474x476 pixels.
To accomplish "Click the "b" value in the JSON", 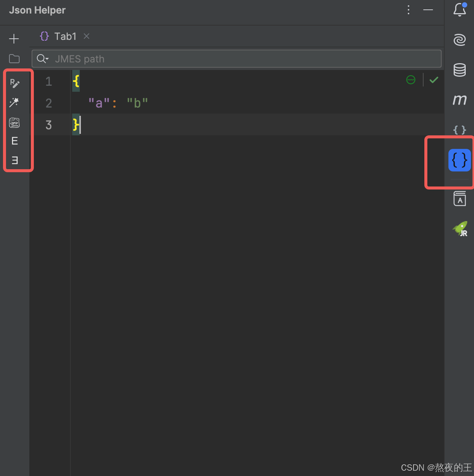I will [x=137, y=103].
